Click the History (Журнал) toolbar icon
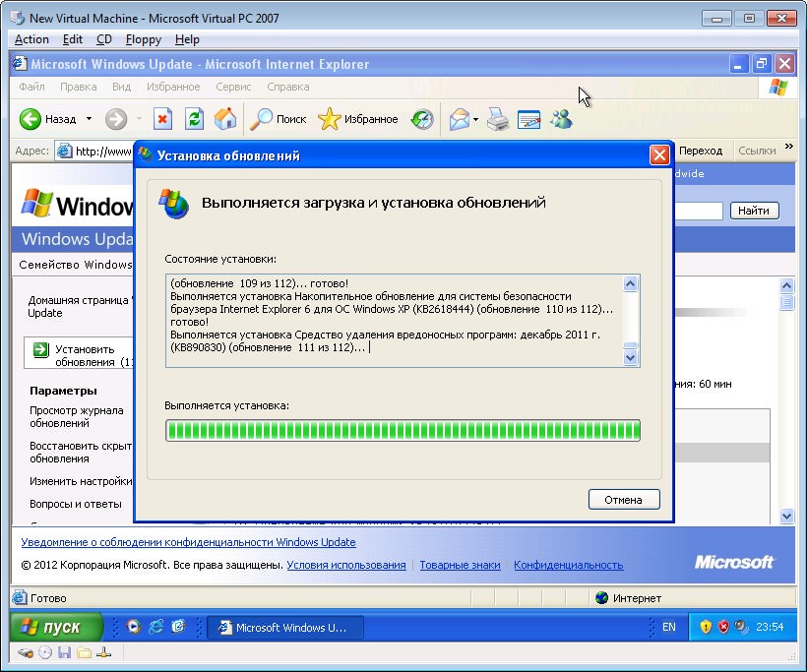The width and height of the screenshot is (807, 672). (422, 119)
